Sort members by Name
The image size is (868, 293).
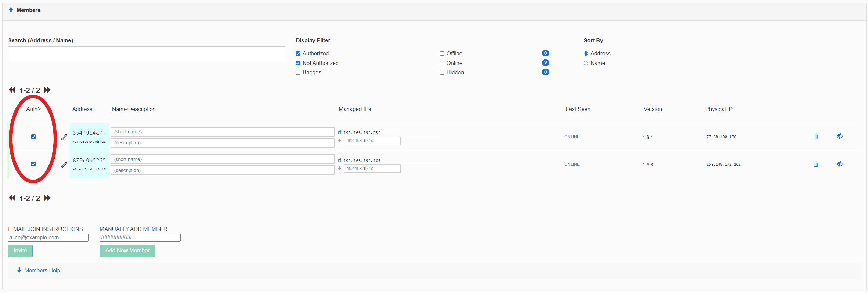[586, 63]
